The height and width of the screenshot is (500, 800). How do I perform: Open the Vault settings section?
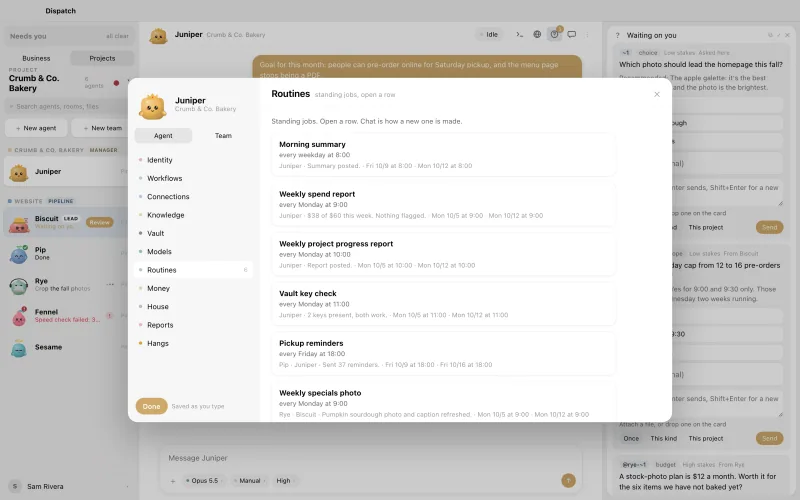point(193,233)
